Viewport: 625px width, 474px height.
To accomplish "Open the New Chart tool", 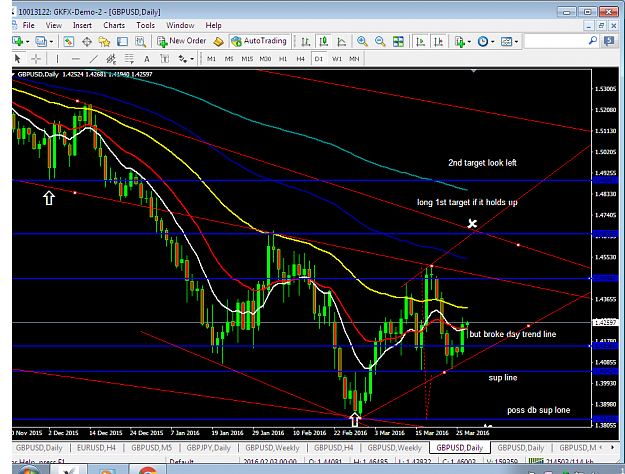I will [18, 41].
